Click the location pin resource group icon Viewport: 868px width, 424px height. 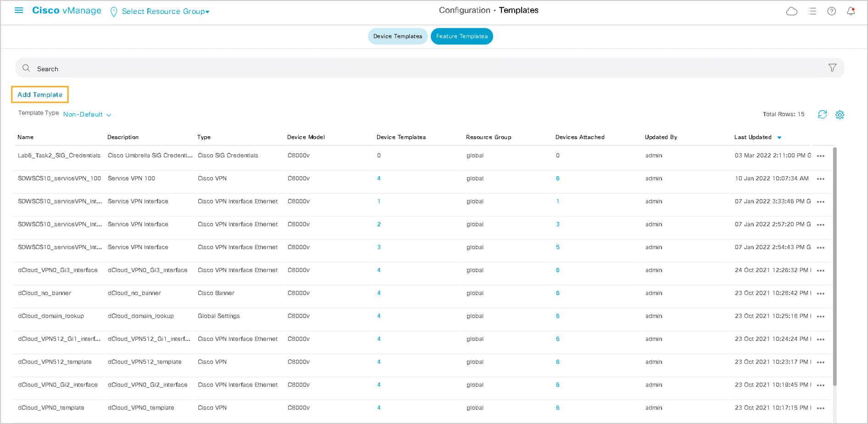[x=114, y=12]
